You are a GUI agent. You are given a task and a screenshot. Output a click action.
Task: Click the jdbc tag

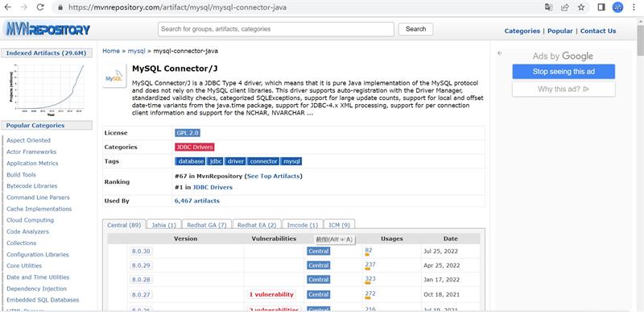216,161
